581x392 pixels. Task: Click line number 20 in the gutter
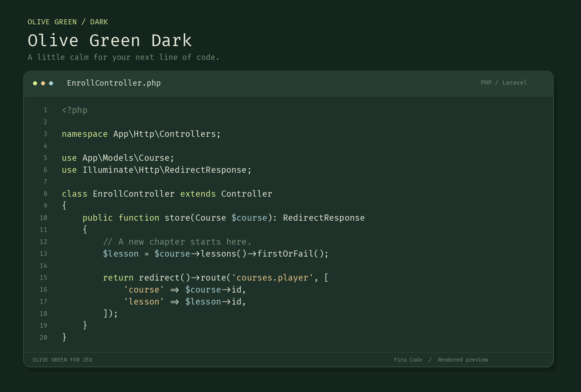pyautogui.click(x=44, y=338)
